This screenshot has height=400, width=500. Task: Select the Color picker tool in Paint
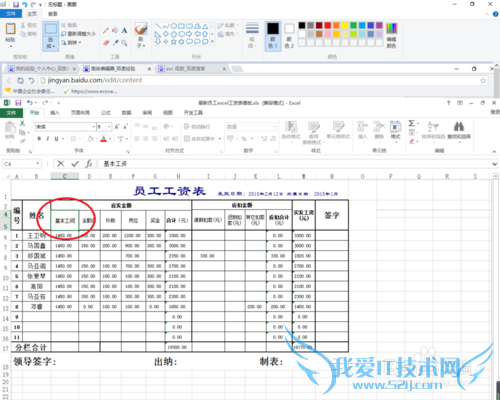(x=115, y=43)
